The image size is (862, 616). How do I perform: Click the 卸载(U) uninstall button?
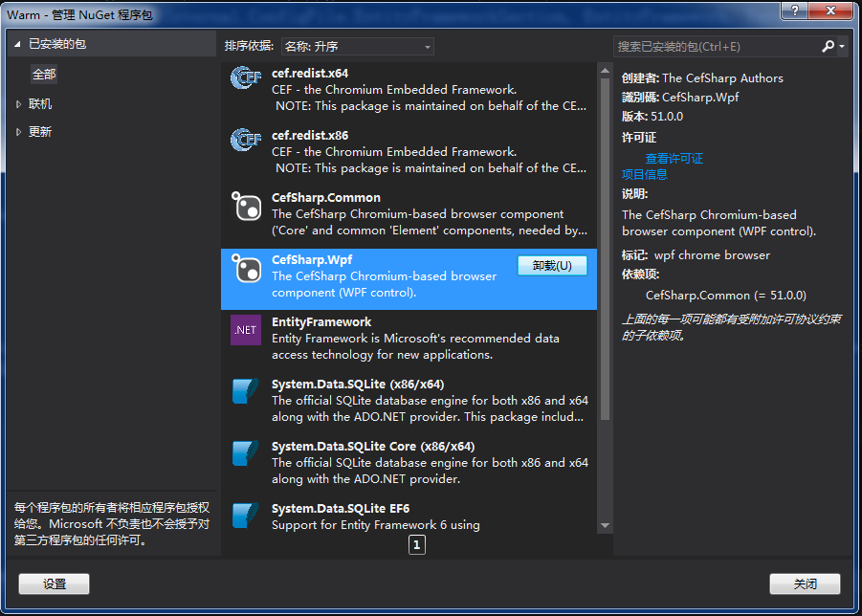tap(552, 266)
